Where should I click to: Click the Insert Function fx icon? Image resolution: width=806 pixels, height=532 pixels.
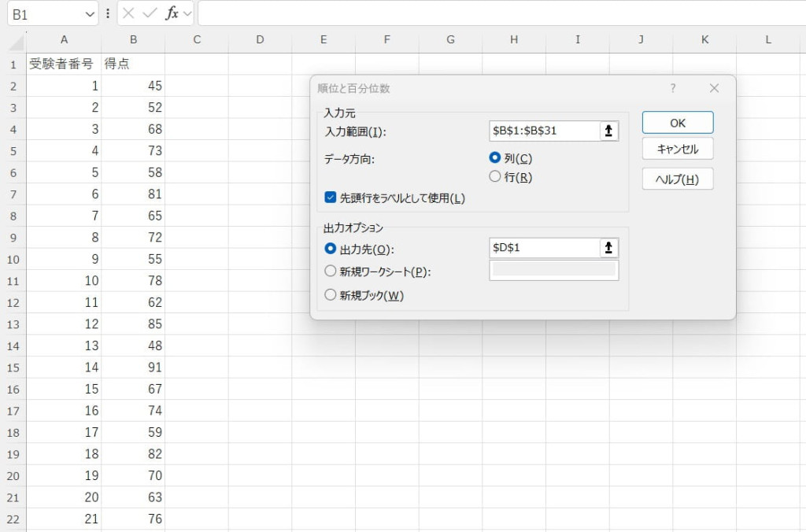[171, 13]
